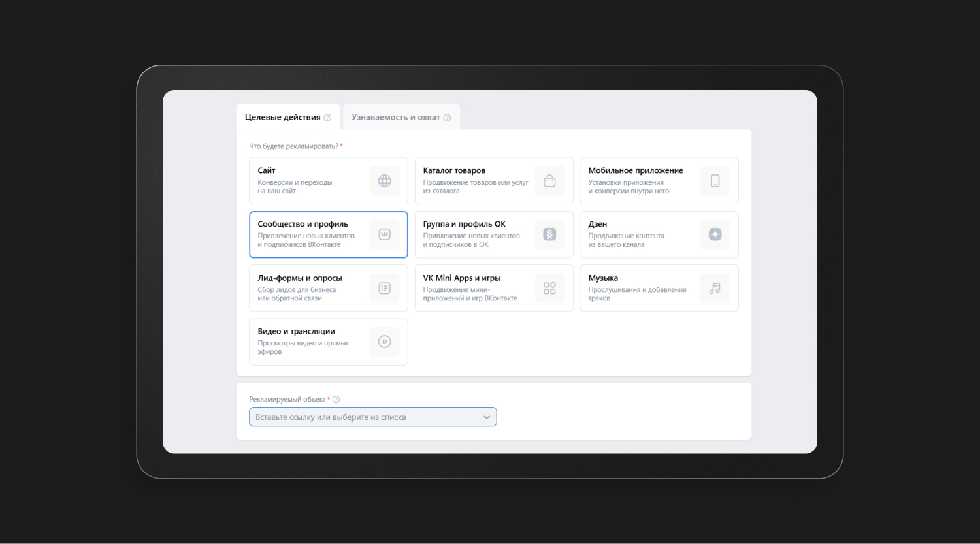
Task: Click description Просмотры видео и прямых эфиров
Action: 304,347
